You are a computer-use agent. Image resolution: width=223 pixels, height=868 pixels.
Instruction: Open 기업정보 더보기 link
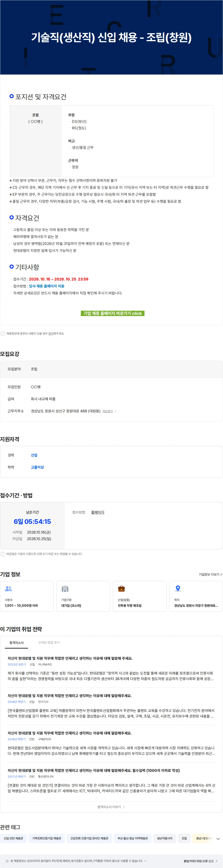(x=210, y=574)
